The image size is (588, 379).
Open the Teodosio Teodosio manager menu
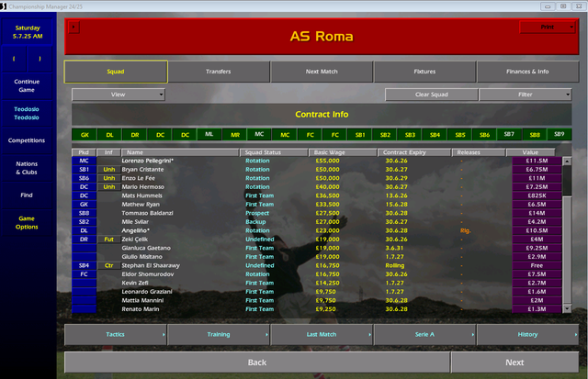pos(27,113)
